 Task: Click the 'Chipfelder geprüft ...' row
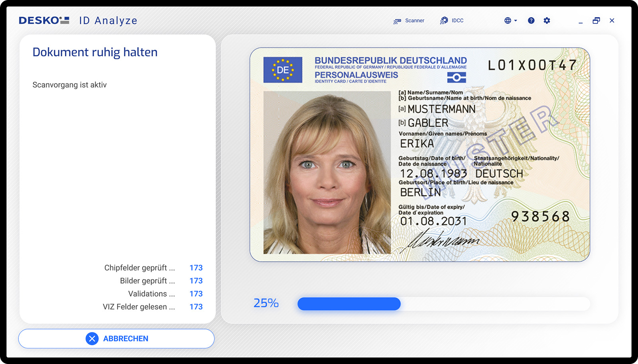[x=154, y=268]
